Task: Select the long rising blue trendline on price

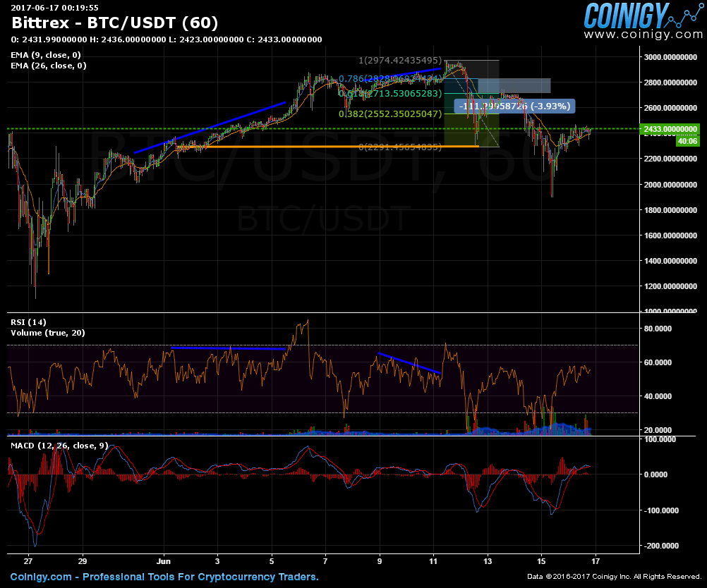Action: pyautogui.click(x=210, y=128)
